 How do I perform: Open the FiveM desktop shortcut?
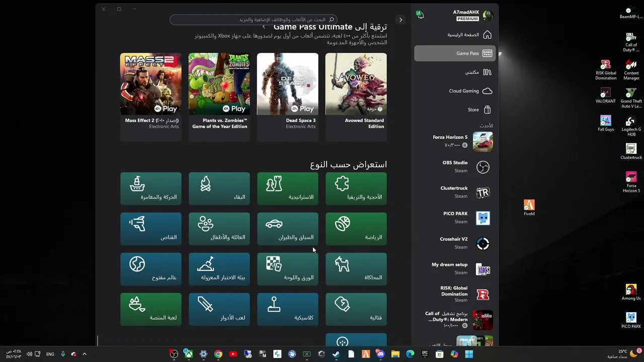coord(529,208)
